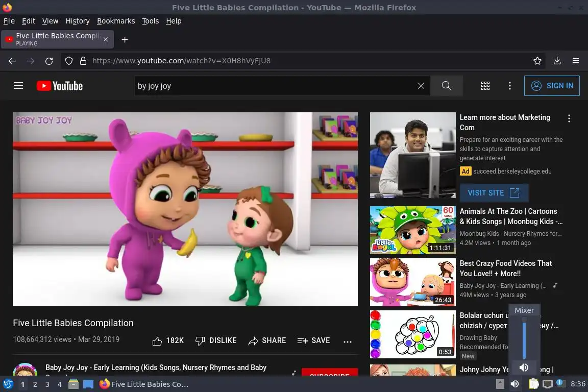Open the Edit menu

click(x=29, y=21)
